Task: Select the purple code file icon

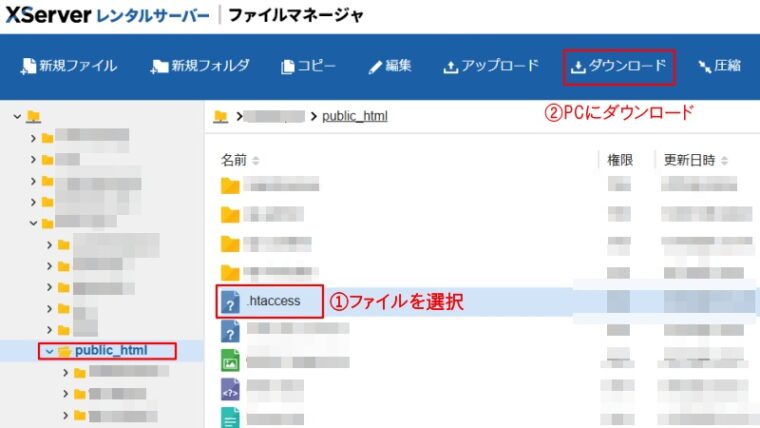Action: coord(230,390)
